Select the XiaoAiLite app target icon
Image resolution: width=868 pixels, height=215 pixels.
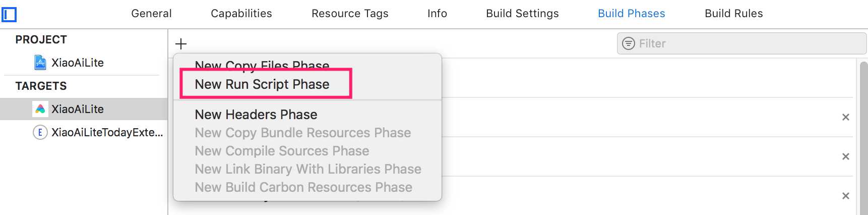pyautogui.click(x=40, y=109)
